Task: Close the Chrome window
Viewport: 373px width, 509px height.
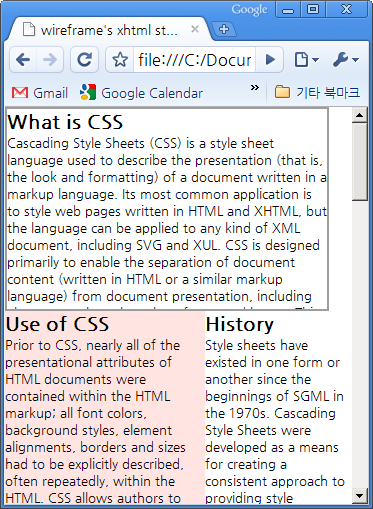Action: click(x=347, y=9)
